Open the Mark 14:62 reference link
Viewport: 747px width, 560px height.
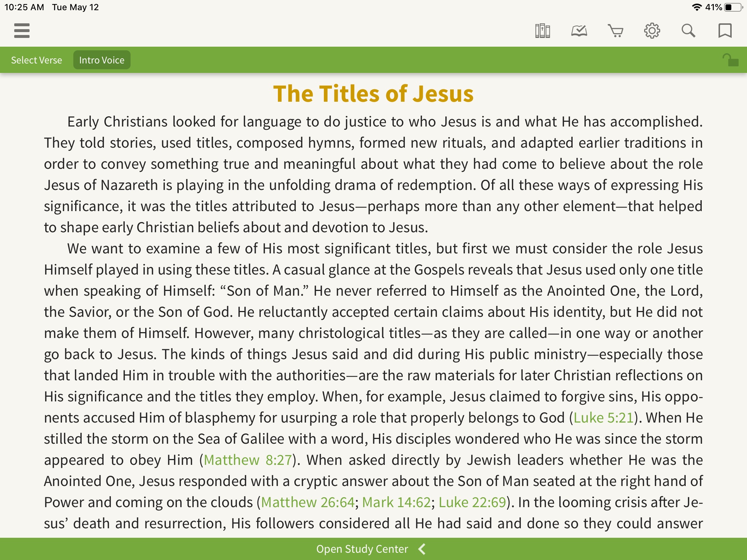[396, 502]
